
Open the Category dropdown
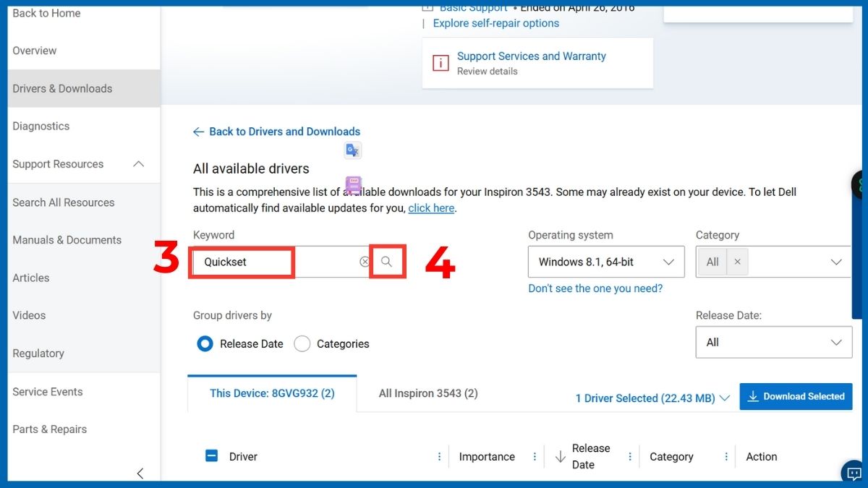[774, 262]
